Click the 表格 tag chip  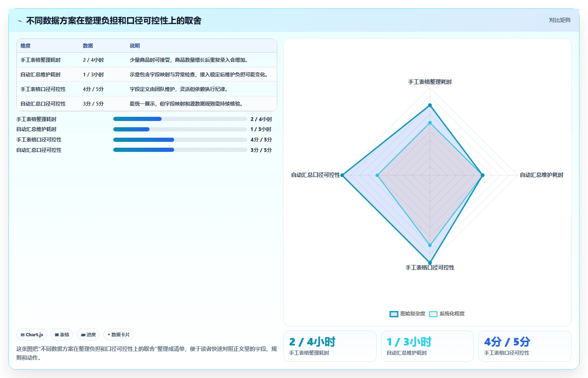[x=62, y=335]
